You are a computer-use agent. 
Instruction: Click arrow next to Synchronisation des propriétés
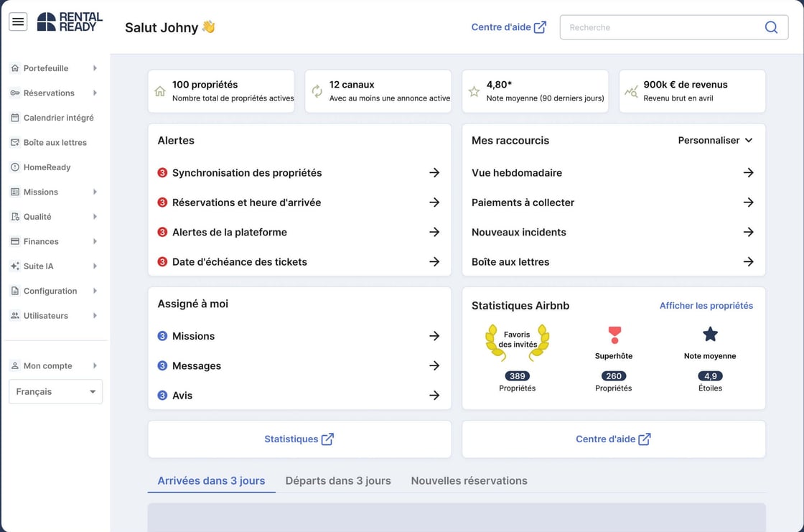(x=434, y=172)
